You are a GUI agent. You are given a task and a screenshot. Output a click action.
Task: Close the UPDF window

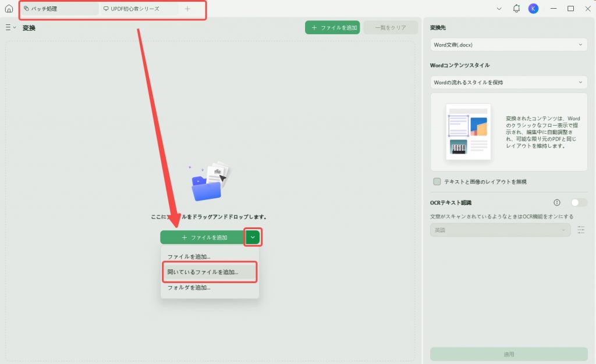pos(588,8)
